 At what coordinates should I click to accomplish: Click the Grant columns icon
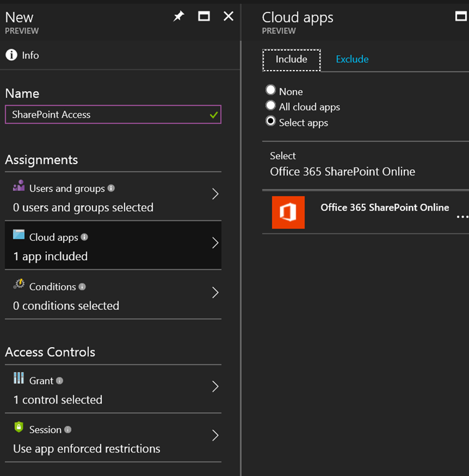[x=19, y=379]
